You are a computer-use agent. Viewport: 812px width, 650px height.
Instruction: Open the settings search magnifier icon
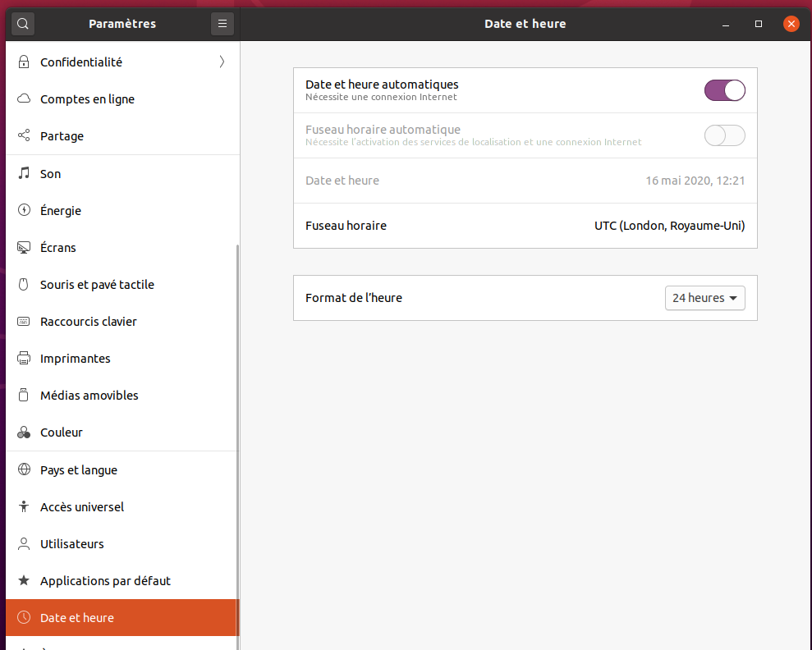point(23,24)
